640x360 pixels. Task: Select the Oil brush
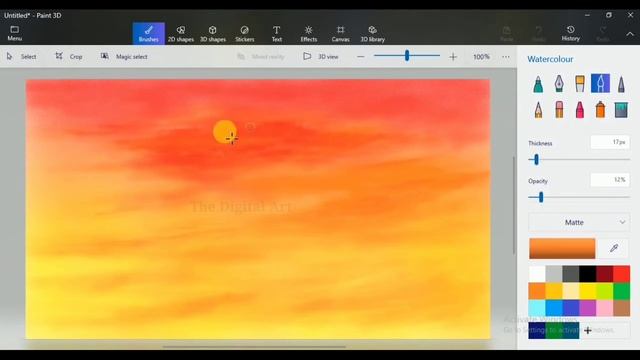click(580, 84)
